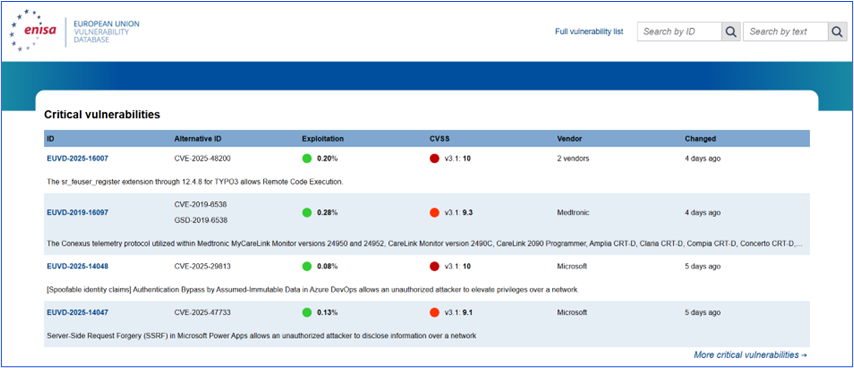Click the Changed column header
Viewport: 854px width, 368px height.
click(x=700, y=139)
